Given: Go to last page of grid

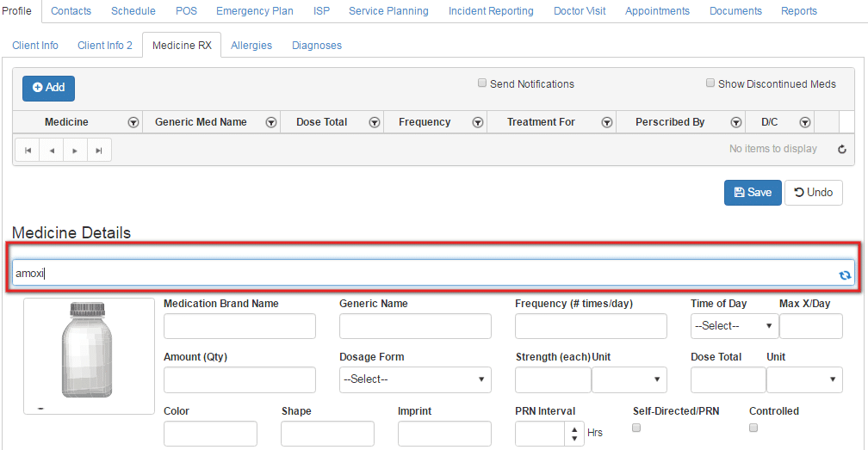Looking at the screenshot, I should click(99, 151).
